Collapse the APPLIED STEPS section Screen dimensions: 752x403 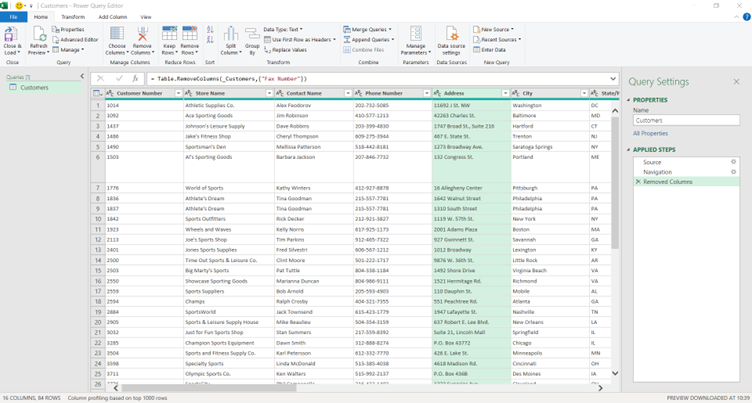click(x=629, y=150)
